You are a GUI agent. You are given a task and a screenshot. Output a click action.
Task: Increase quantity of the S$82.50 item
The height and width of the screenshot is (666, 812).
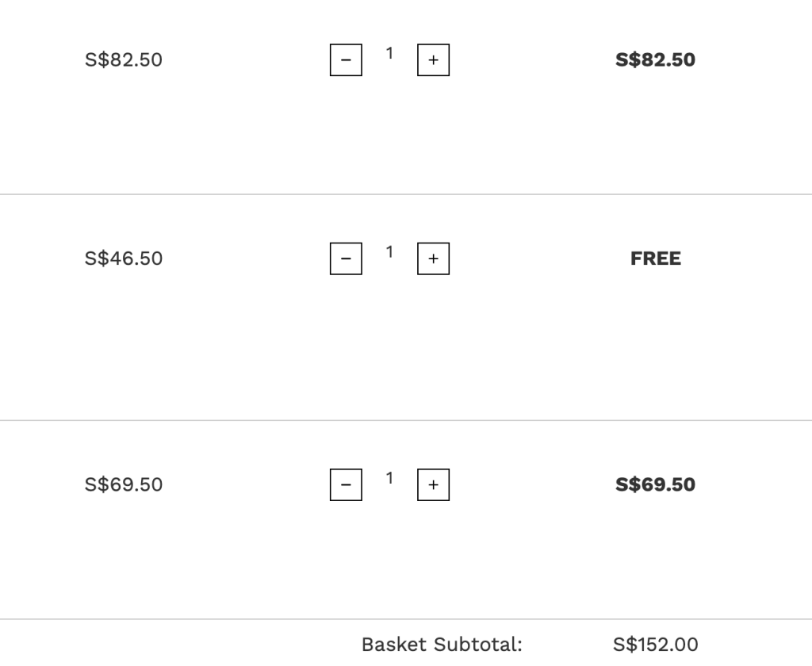[433, 60]
